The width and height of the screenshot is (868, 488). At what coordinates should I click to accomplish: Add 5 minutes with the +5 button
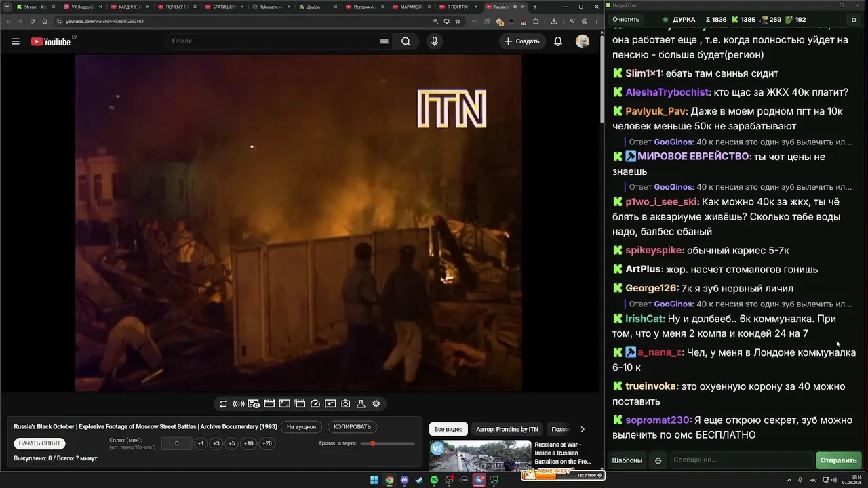point(232,443)
